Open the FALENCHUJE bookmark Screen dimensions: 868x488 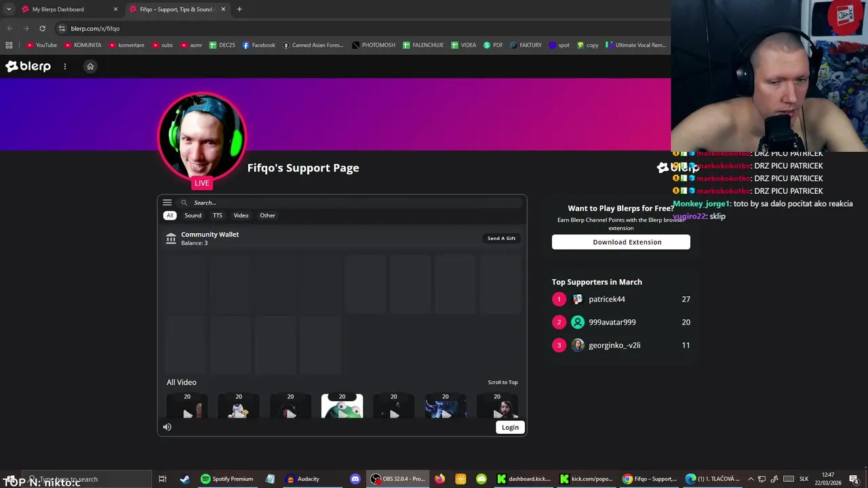[423, 45]
